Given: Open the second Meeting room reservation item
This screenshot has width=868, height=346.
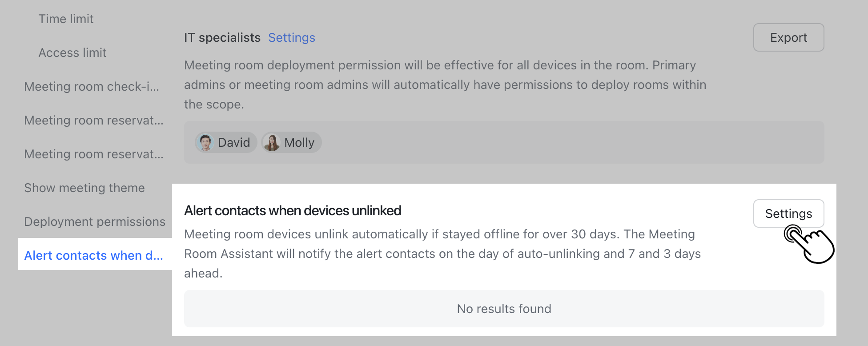Looking at the screenshot, I should [x=94, y=154].
